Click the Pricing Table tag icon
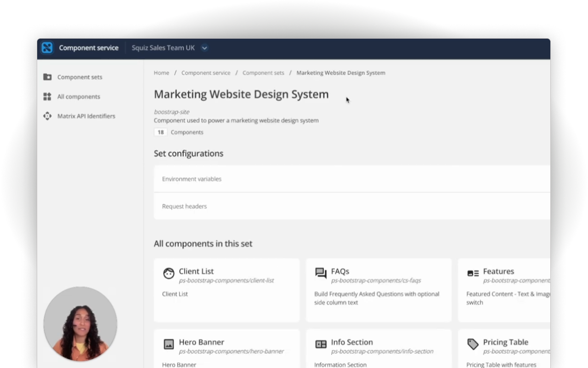The image size is (588, 368). pyautogui.click(x=472, y=343)
